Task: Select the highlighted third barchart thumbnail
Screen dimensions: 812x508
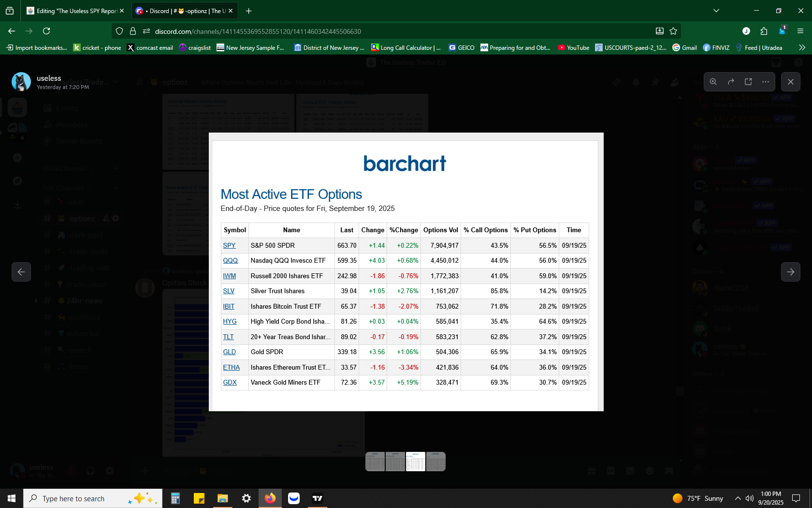Action: click(416, 462)
